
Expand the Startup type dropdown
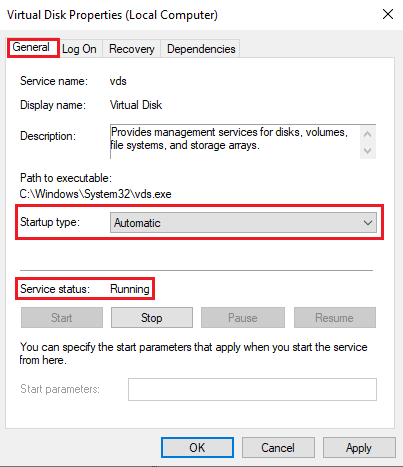pos(243,223)
